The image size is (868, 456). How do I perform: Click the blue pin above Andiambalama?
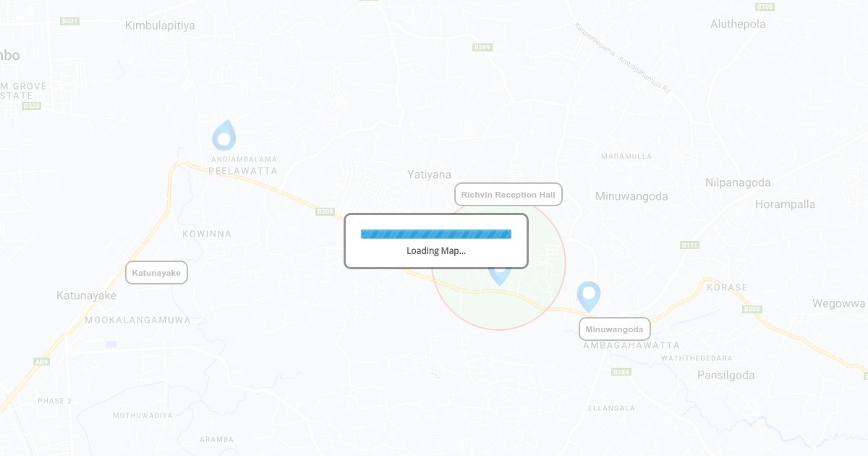224,135
